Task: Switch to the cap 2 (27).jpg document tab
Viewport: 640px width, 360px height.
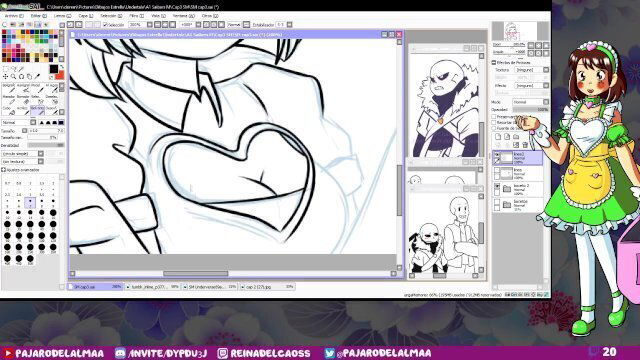Action: point(267,287)
